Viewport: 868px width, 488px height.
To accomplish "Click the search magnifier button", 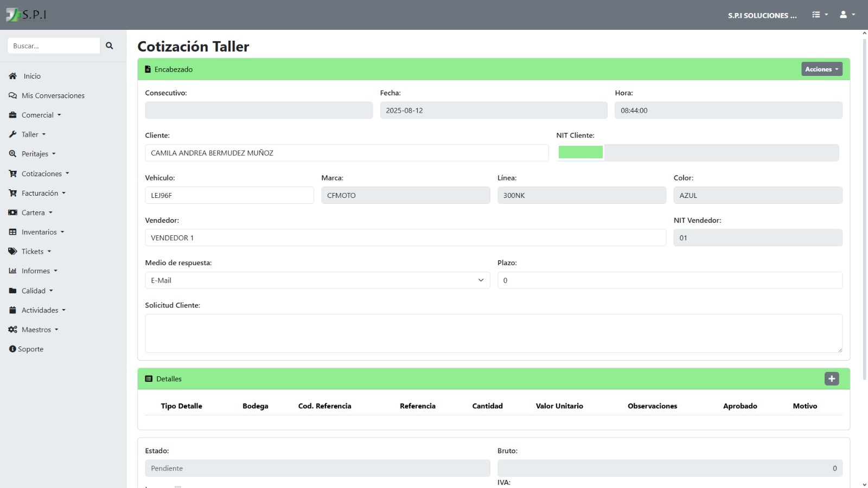I will [x=110, y=46].
